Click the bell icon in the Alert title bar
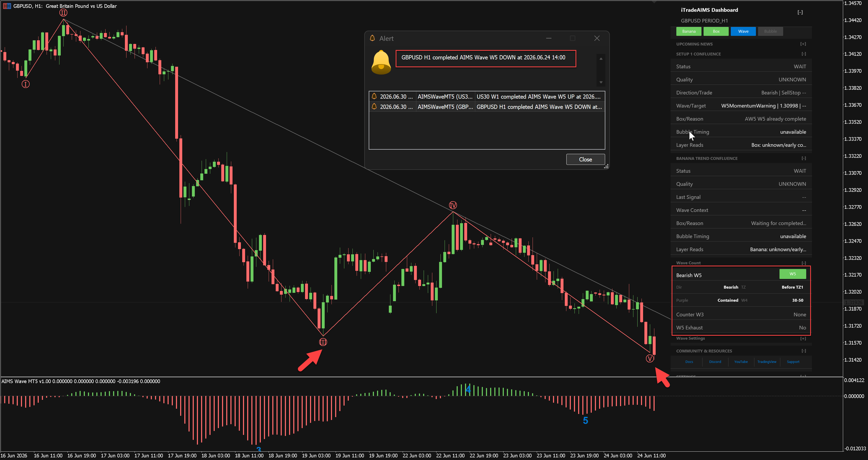This screenshot has width=868, height=460. tap(372, 38)
